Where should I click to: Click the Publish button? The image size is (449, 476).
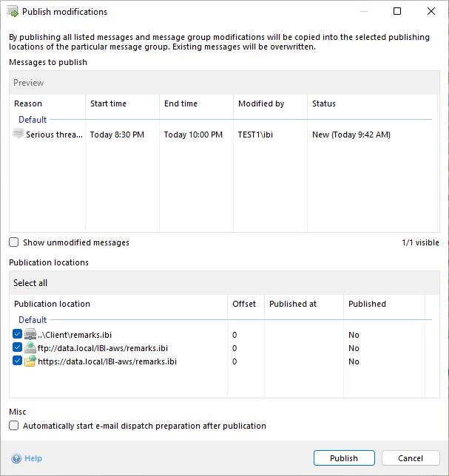coord(344,458)
